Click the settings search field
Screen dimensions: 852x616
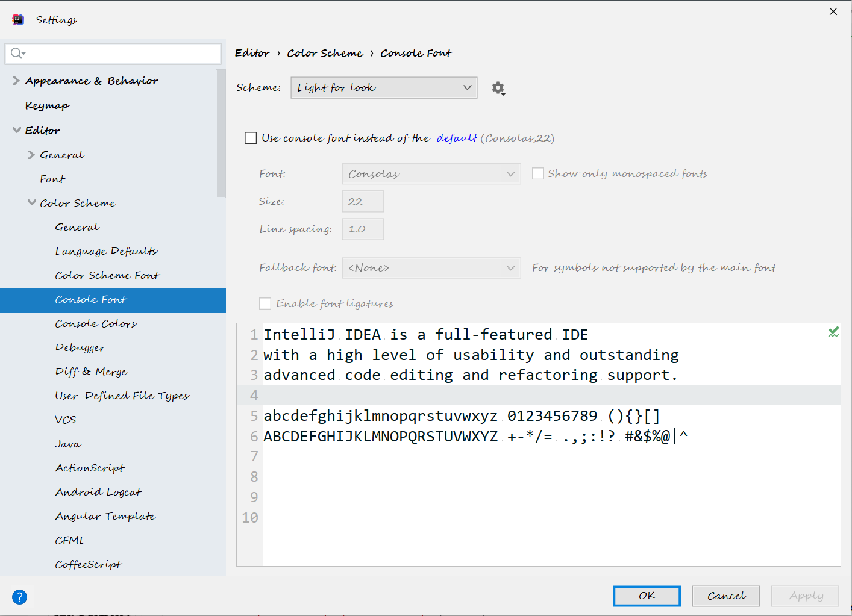point(113,54)
